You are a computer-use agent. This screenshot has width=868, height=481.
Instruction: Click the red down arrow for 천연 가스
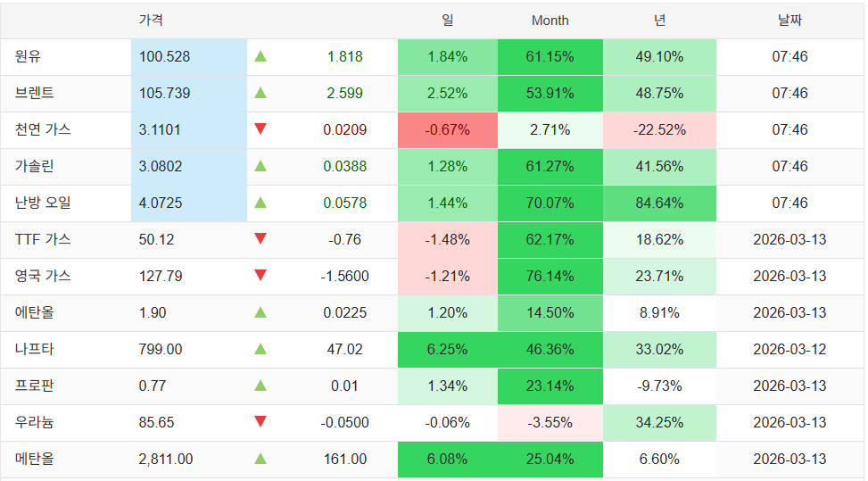260,129
